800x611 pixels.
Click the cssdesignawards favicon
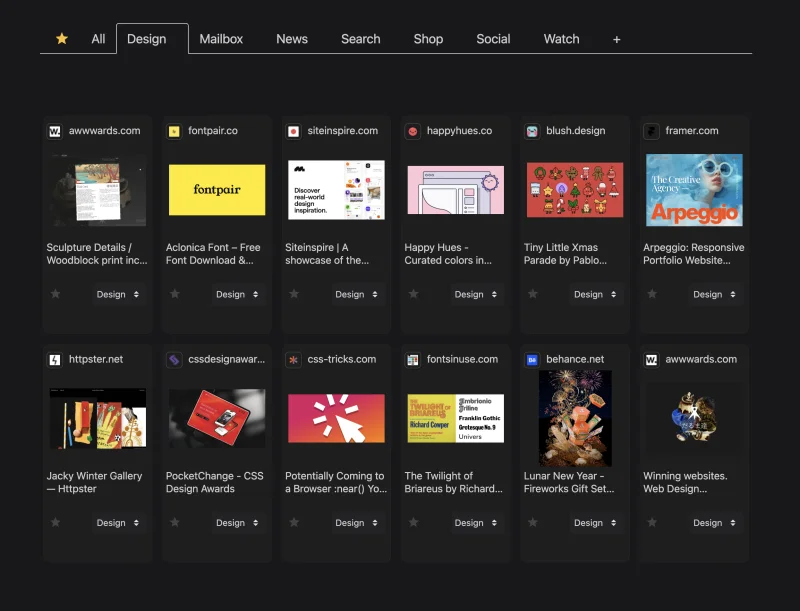pos(174,360)
